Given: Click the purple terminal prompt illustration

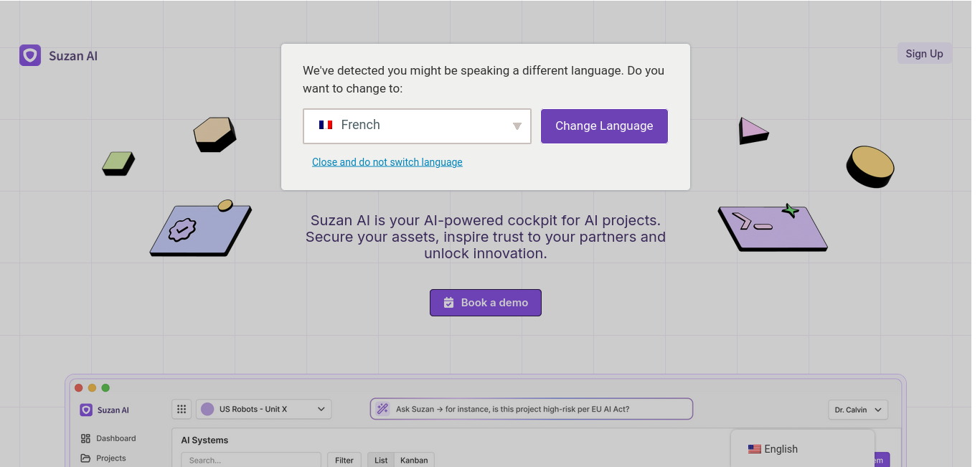Looking at the screenshot, I should coord(773,227).
